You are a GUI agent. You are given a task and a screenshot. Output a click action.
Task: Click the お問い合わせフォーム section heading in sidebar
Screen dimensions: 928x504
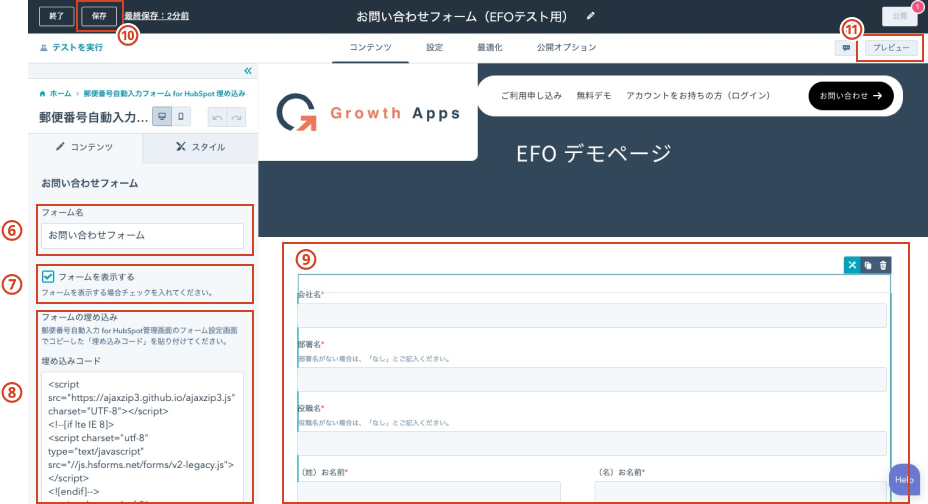(x=89, y=183)
